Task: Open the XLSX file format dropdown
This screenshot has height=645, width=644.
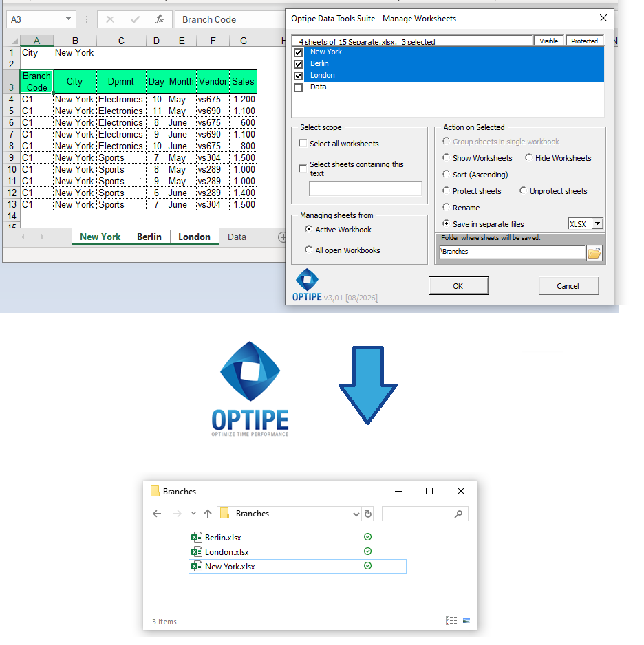Action: pyautogui.click(x=597, y=223)
